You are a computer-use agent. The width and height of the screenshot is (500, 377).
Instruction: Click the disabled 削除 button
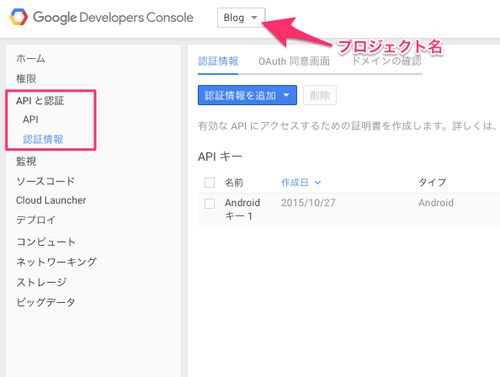click(x=320, y=95)
